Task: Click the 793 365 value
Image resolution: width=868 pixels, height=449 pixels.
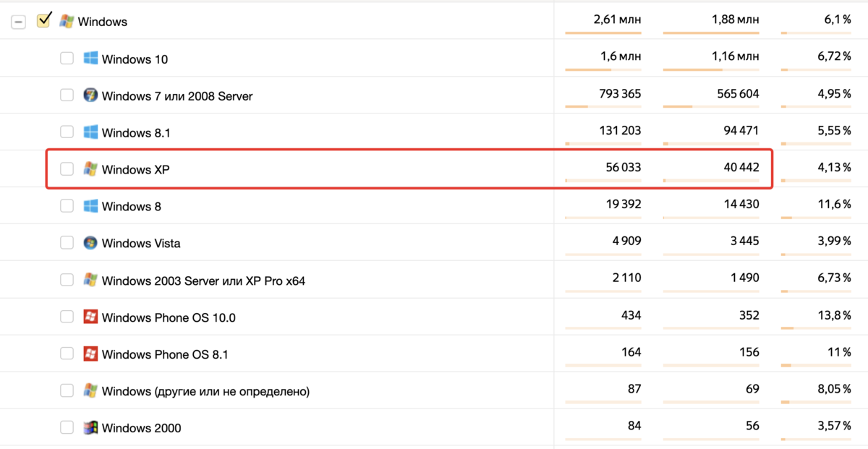Action: 620,93
